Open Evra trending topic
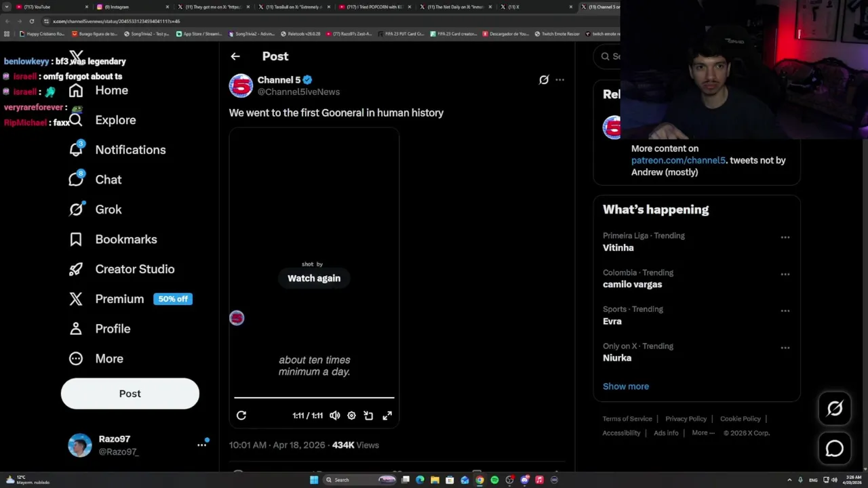 [612, 321]
